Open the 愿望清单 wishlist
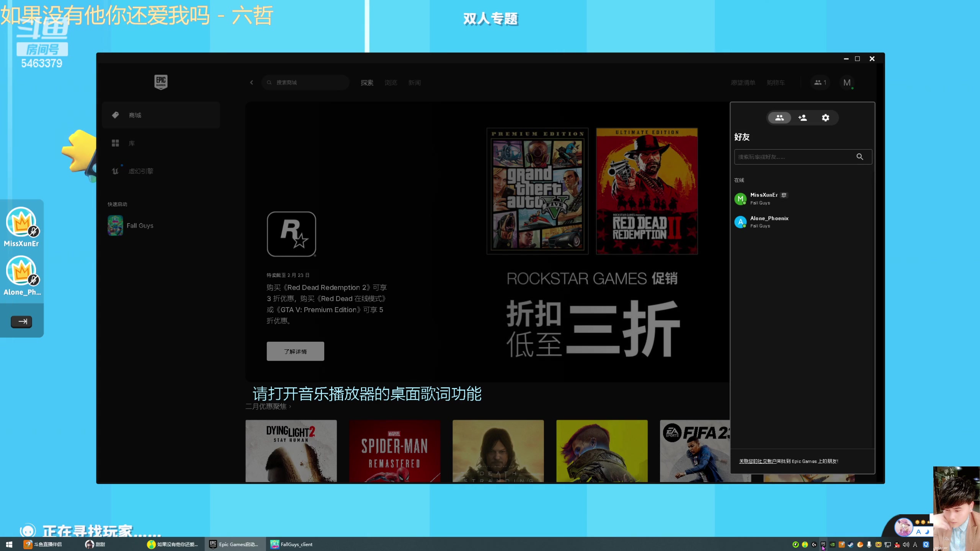 pyautogui.click(x=743, y=83)
